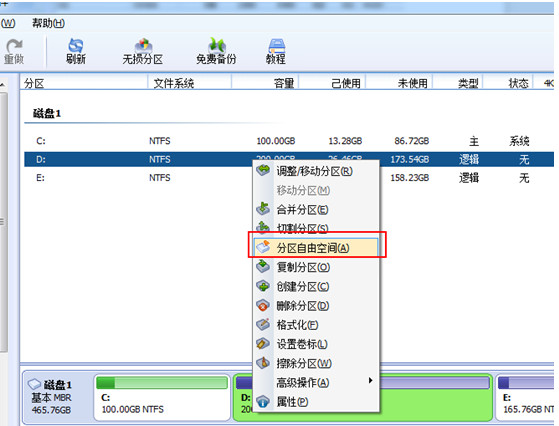Launch the 免费备份 backup tool
This screenshot has width=559, height=426.
tap(216, 51)
